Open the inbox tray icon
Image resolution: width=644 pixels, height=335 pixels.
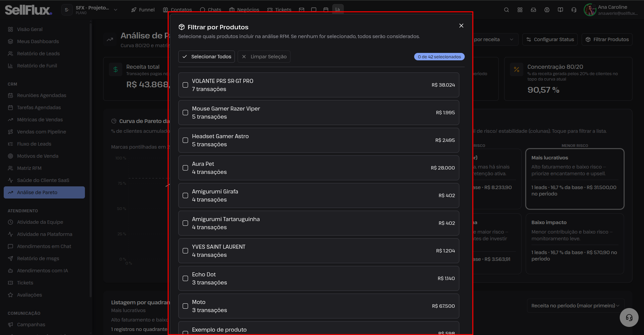[x=533, y=10]
